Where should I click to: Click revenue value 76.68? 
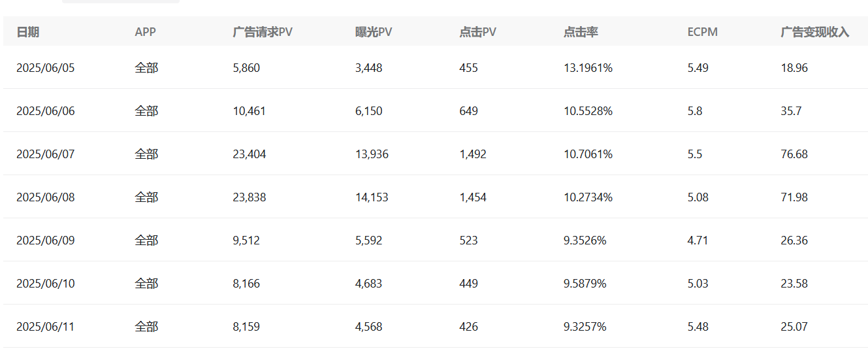[794, 154]
